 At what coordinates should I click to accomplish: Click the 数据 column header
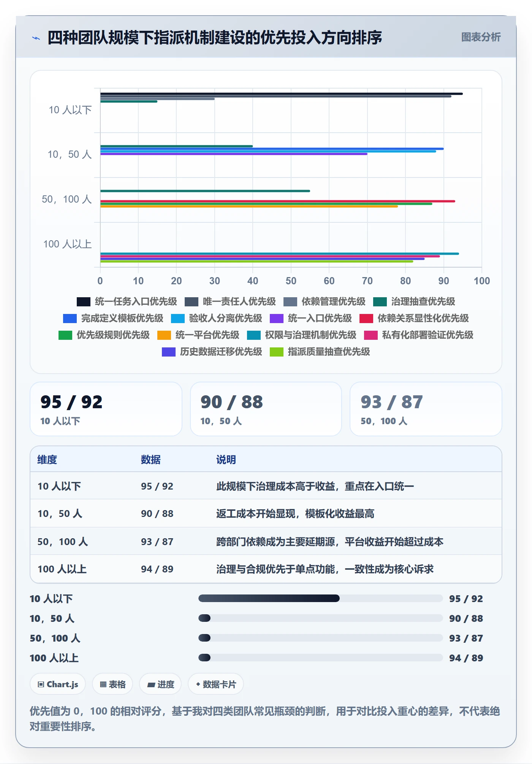point(150,460)
